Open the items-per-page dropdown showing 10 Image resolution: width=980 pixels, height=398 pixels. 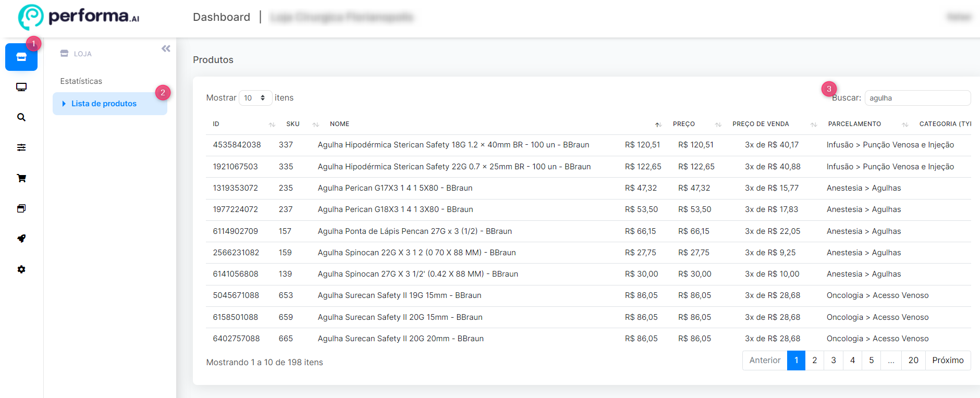tap(255, 98)
